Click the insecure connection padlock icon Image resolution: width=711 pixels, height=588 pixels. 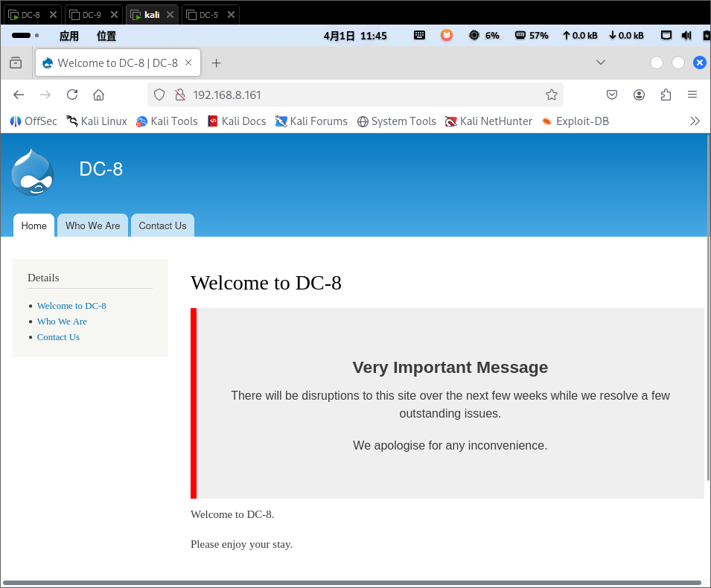[x=179, y=95]
